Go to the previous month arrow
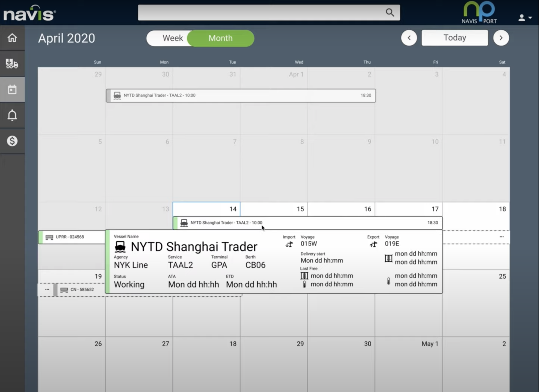The height and width of the screenshot is (392, 539). coord(409,38)
